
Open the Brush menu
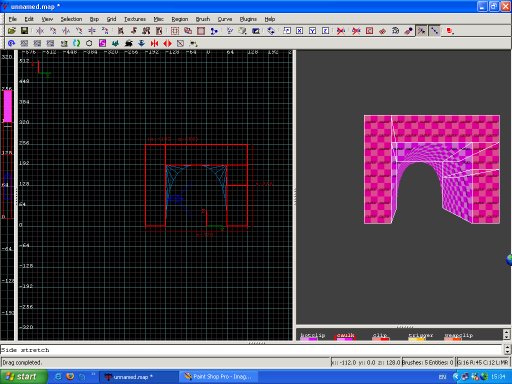pyautogui.click(x=203, y=19)
